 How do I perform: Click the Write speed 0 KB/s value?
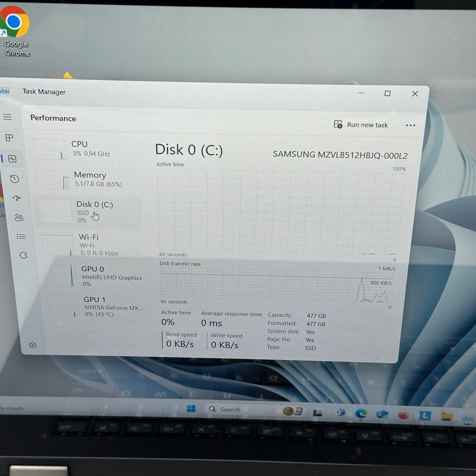(225, 345)
